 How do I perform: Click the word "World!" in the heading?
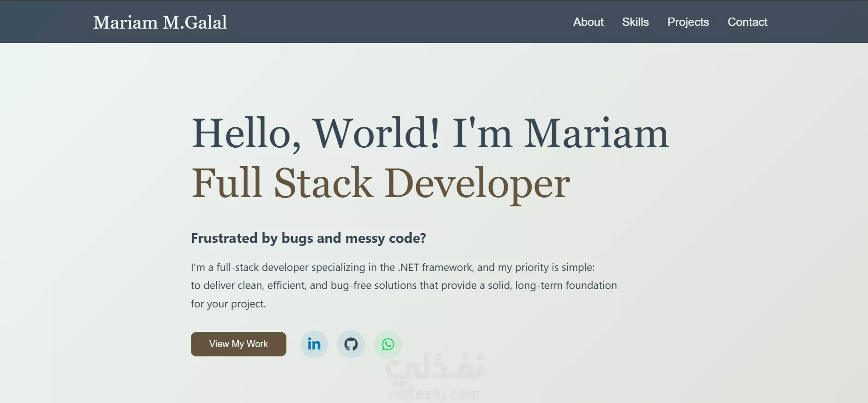[376, 133]
